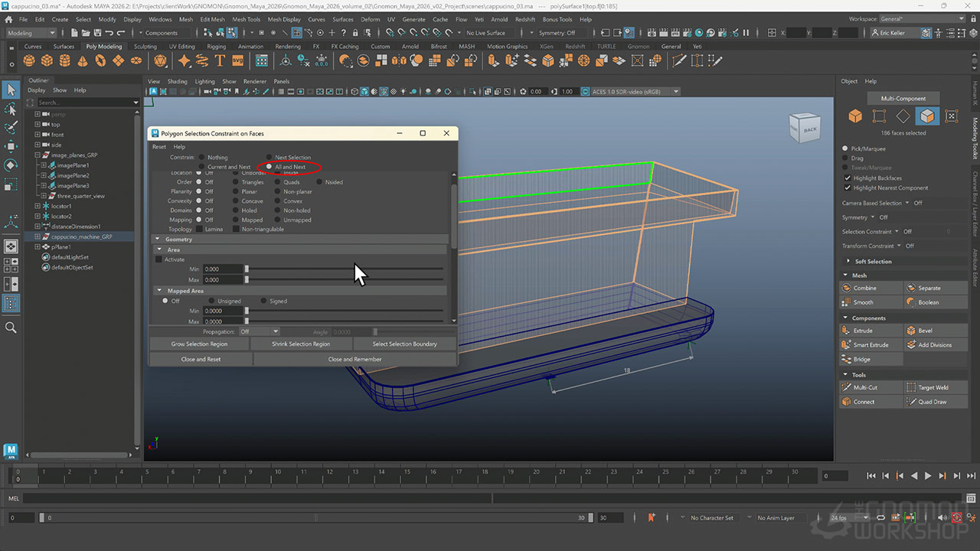The width and height of the screenshot is (980, 551).
Task: Expand the cappucino_machine_GRP tree node
Action: (37, 236)
